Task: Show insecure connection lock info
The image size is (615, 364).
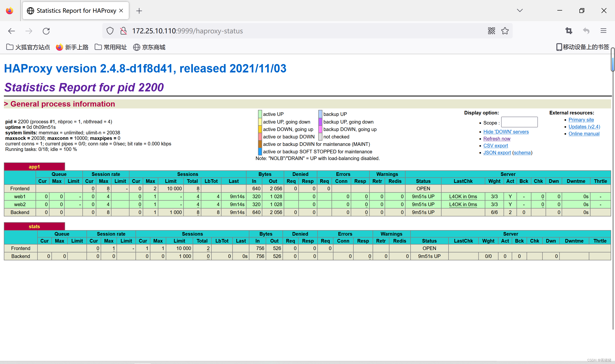Action: pos(123,31)
